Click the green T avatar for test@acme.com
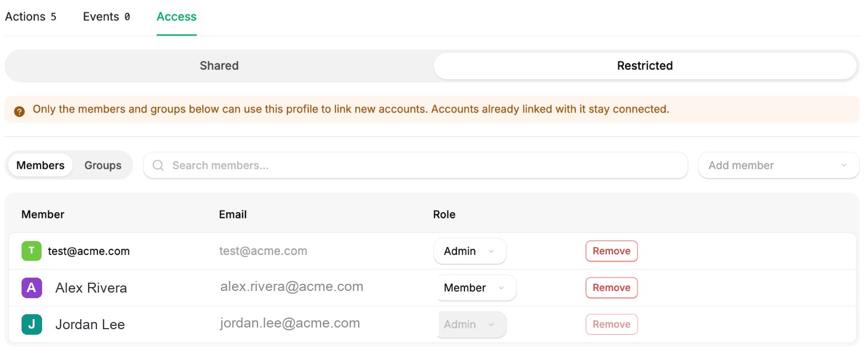Screen dimensions: 868x358 pos(32,250)
